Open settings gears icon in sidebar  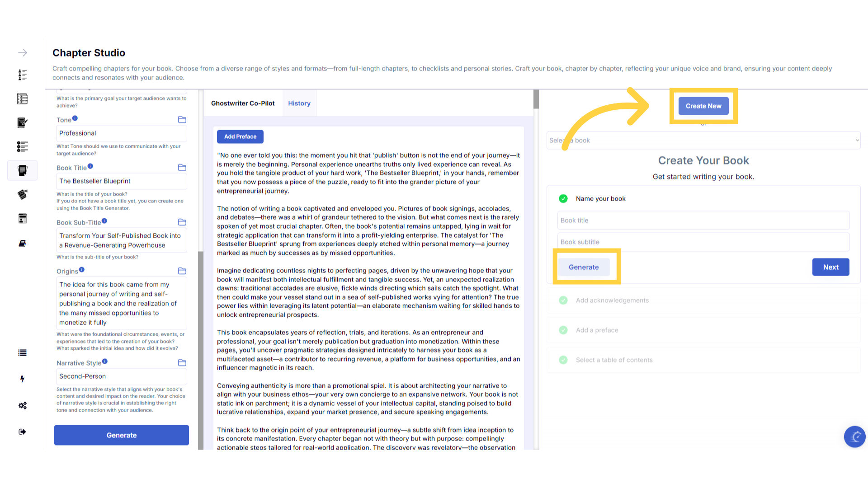(x=23, y=406)
